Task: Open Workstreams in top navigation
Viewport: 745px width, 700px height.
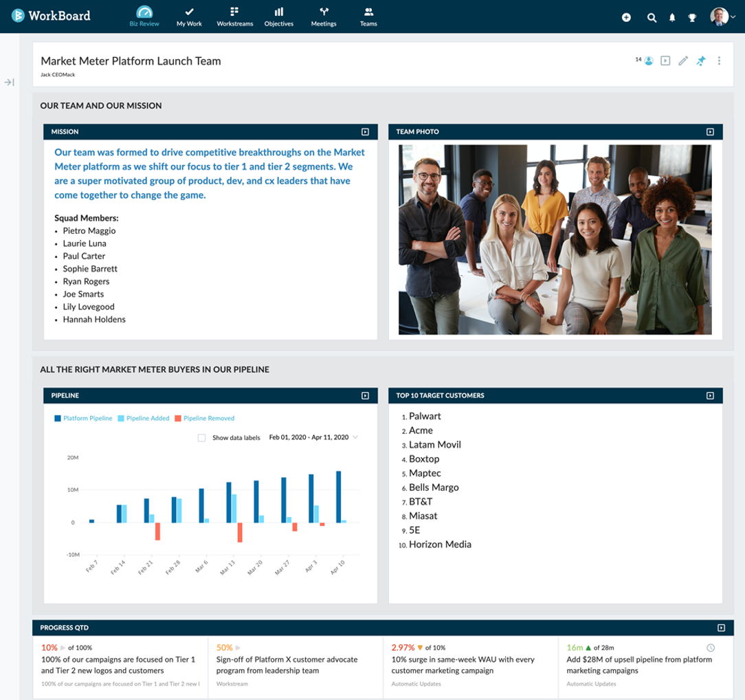Action: 235,17
